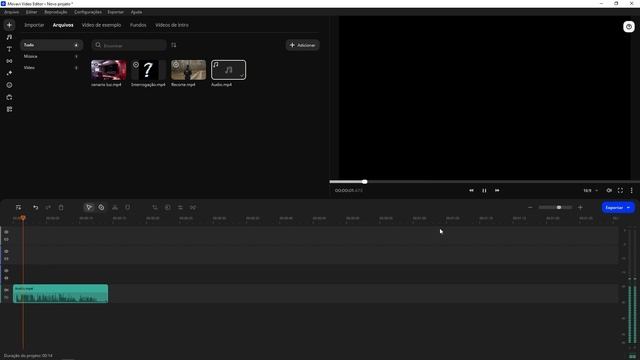
Task: Pause the preview playback
Action: click(484, 190)
